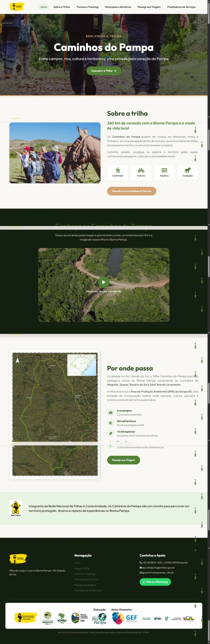Open the Instagram @caminhosdopampa_oficial link
Image resolution: width=210 pixels, height=644 pixels.
[157, 572]
